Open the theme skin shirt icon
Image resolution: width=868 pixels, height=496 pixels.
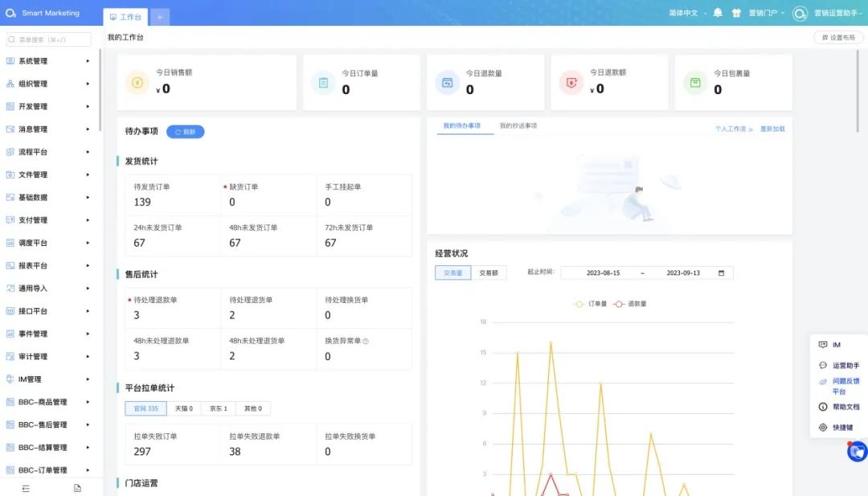pyautogui.click(x=735, y=13)
